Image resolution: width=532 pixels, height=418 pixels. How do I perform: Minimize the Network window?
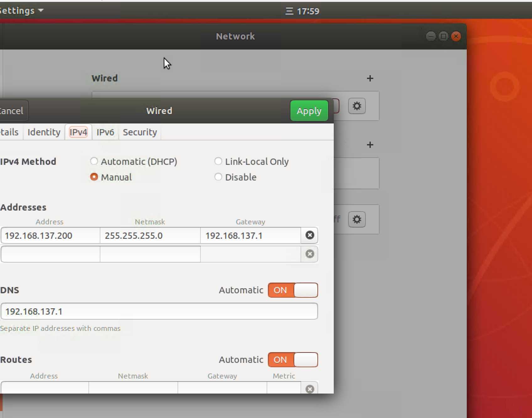click(x=431, y=36)
